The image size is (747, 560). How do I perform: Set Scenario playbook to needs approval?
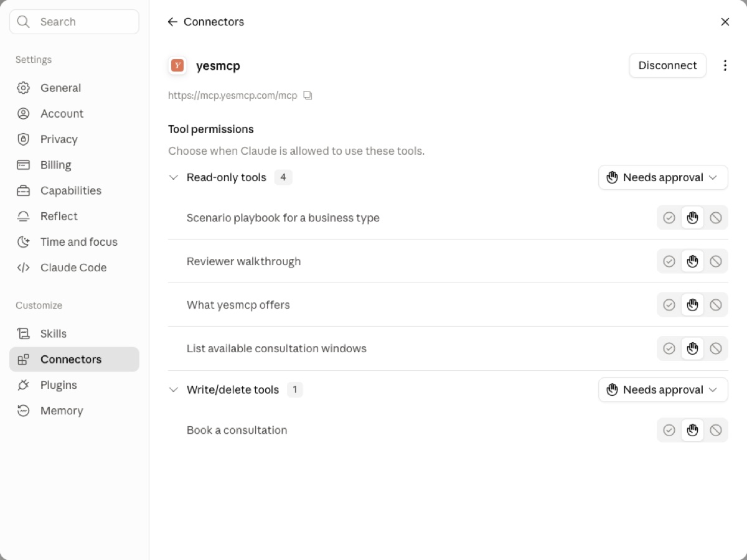coord(693,218)
